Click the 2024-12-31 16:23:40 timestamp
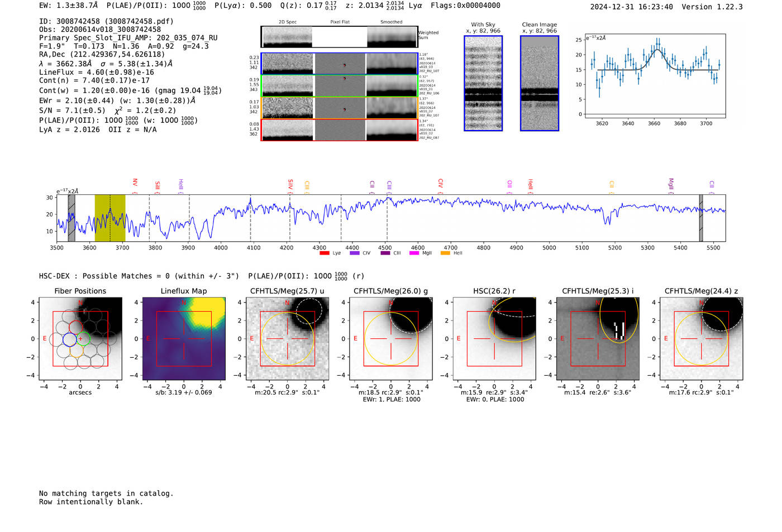 pos(631,7)
